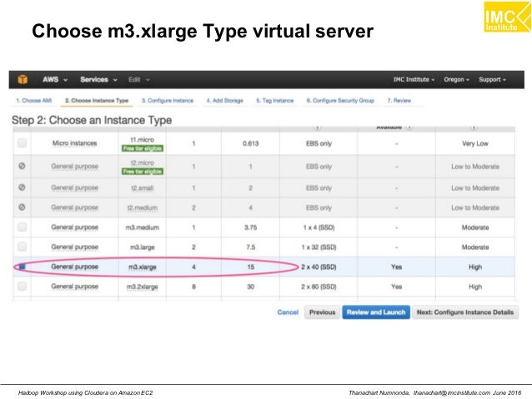The width and height of the screenshot is (532, 399).
Task: Click the m3.xlarge type cell
Action: (143, 267)
